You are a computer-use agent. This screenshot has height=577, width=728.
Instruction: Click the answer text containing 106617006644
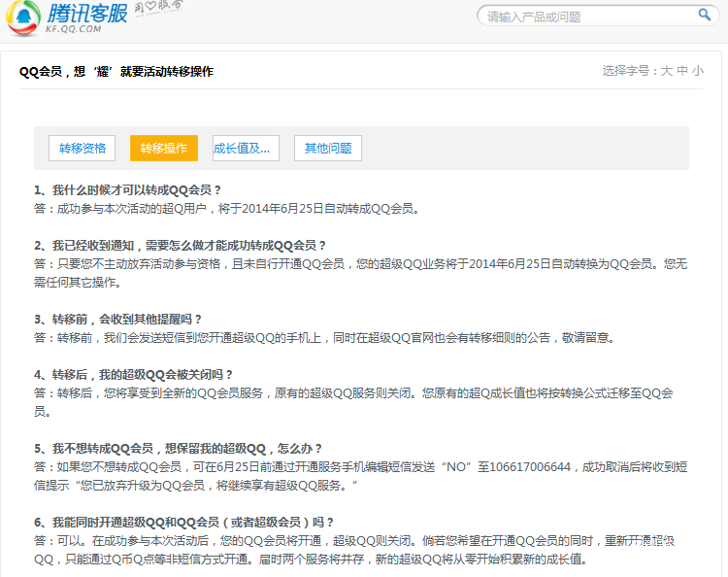point(360,476)
